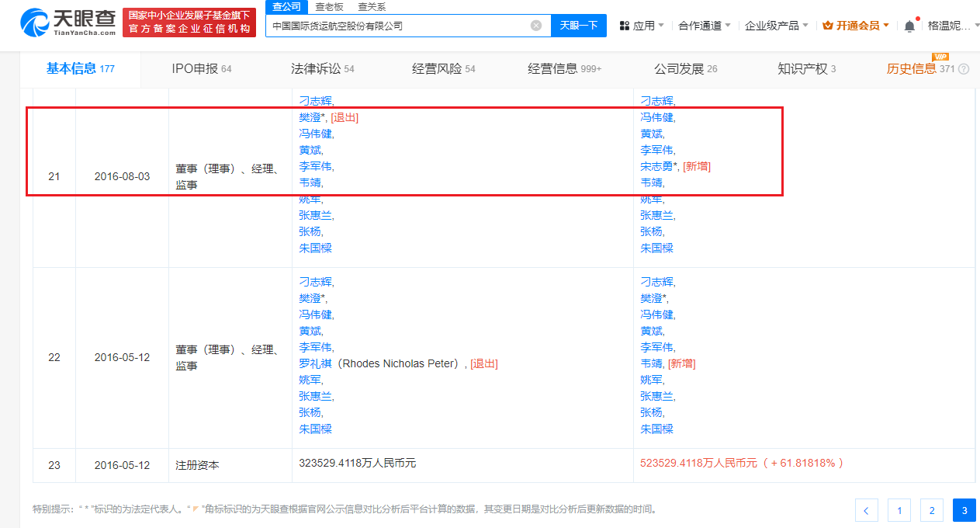980x528 pixels.
Task: Click the 特别提示 footnote text
Action: click(345, 510)
